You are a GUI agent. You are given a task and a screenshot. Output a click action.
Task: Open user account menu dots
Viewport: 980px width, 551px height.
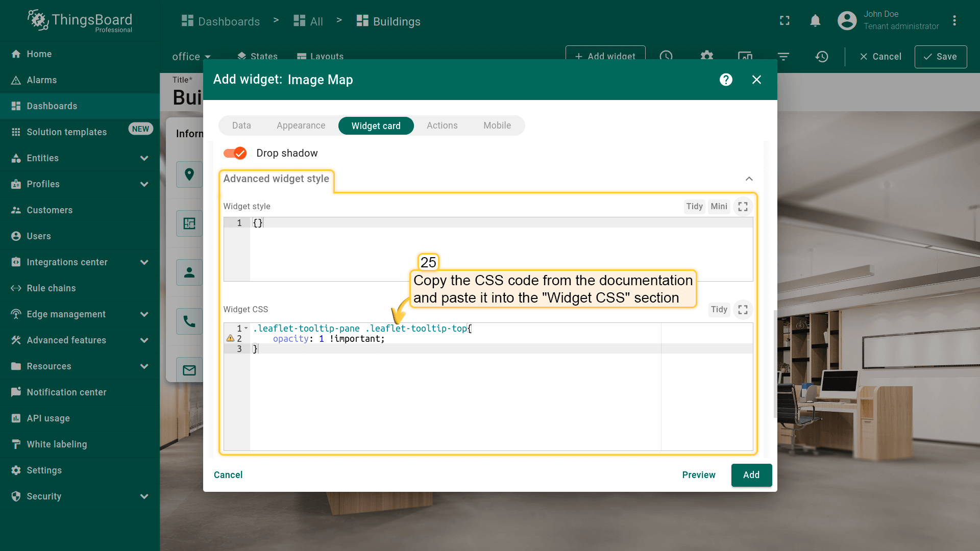[954, 21]
